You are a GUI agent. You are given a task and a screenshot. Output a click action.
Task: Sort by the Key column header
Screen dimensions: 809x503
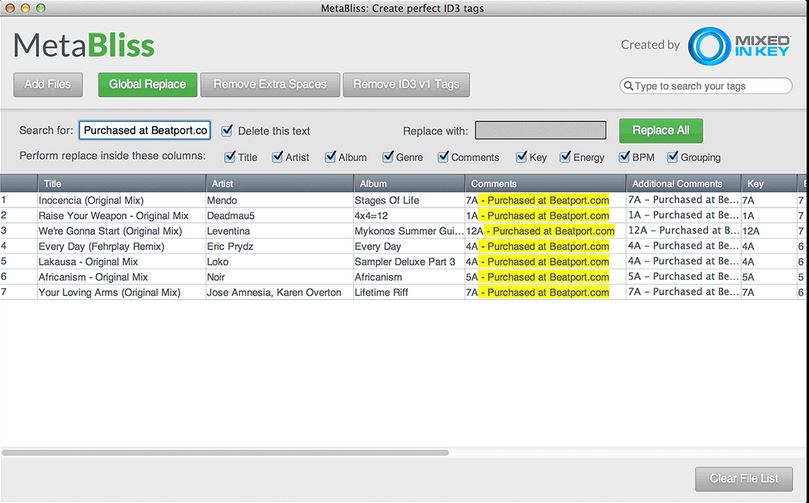(x=769, y=184)
